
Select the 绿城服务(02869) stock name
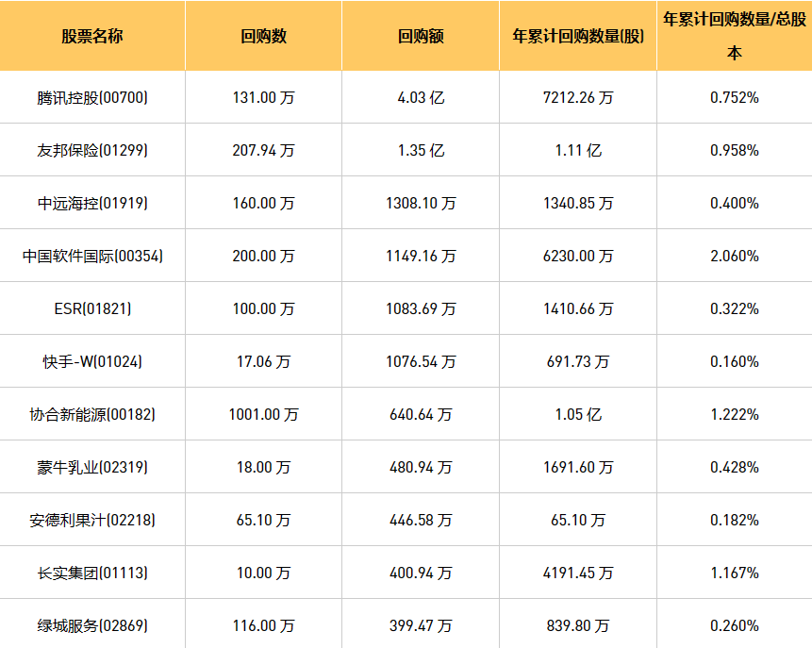pos(92,625)
